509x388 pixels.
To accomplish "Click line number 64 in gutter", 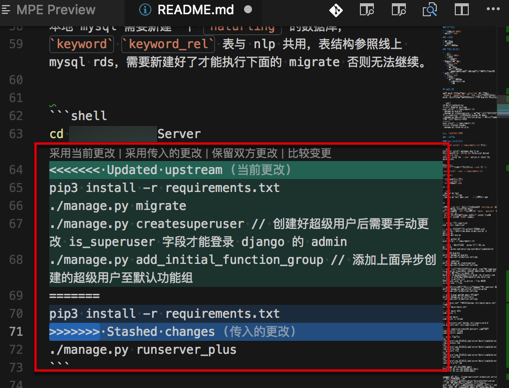I will (x=16, y=170).
